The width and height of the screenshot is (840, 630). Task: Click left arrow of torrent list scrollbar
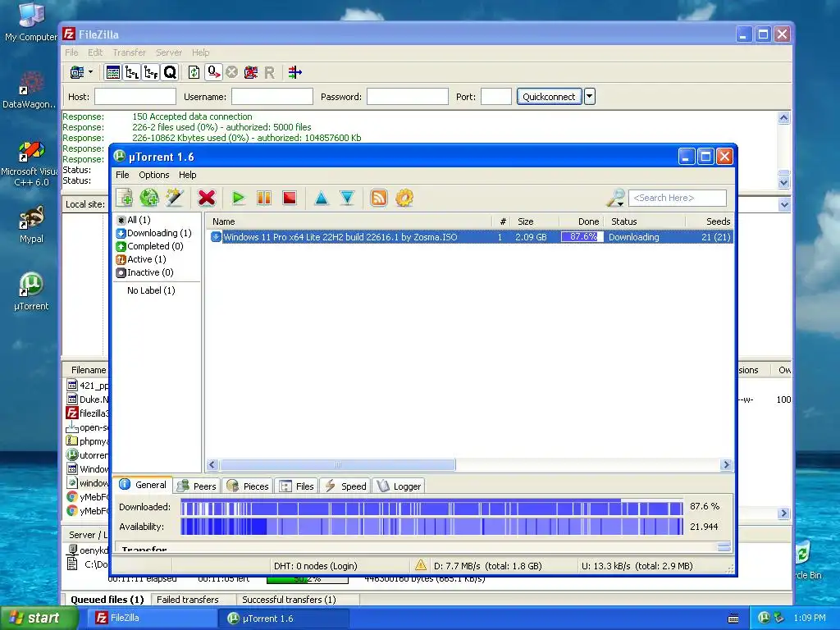click(212, 464)
